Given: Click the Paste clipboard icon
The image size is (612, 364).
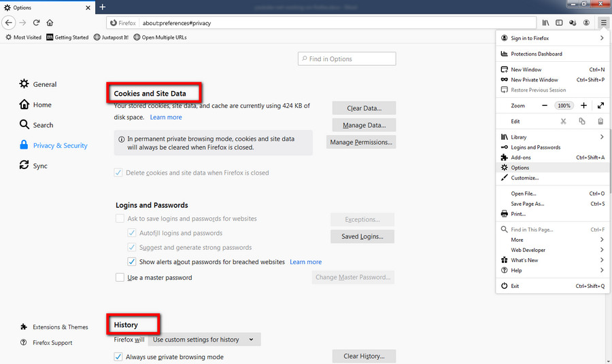Looking at the screenshot, I should [x=600, y=121].
